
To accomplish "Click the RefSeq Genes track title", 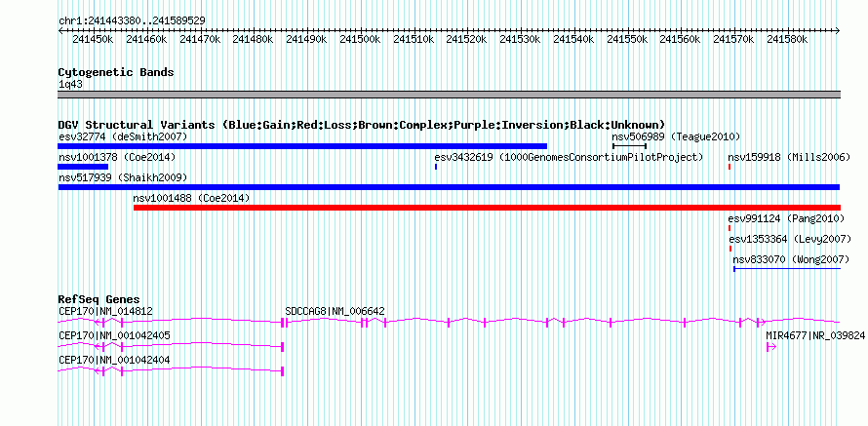I will click(x=99, y=300).
